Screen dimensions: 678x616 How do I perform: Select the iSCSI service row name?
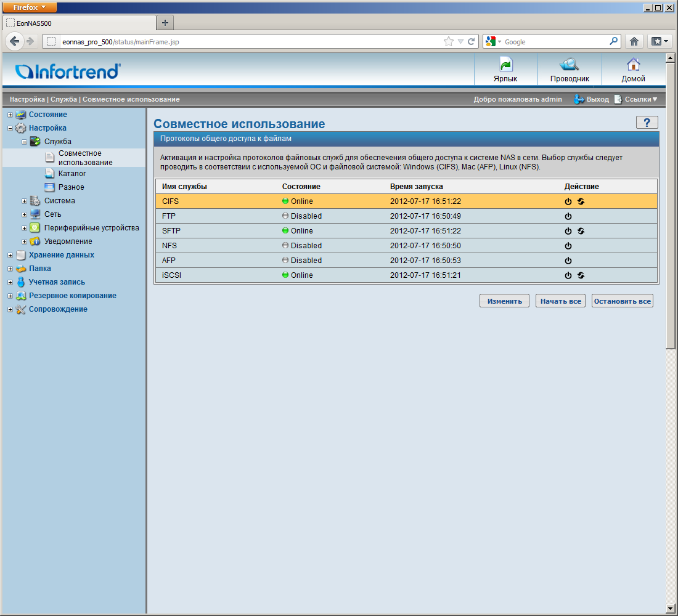[x=172, y=275]
